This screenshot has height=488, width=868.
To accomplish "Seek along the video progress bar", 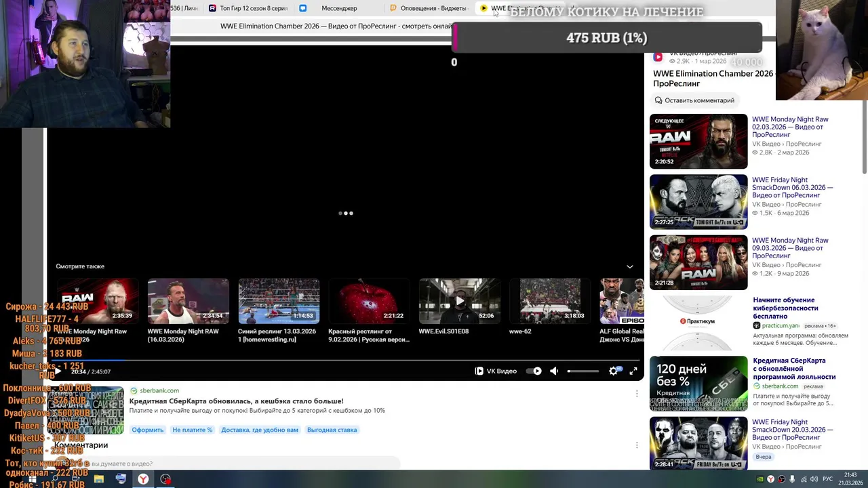I will (x=344, y=361).
